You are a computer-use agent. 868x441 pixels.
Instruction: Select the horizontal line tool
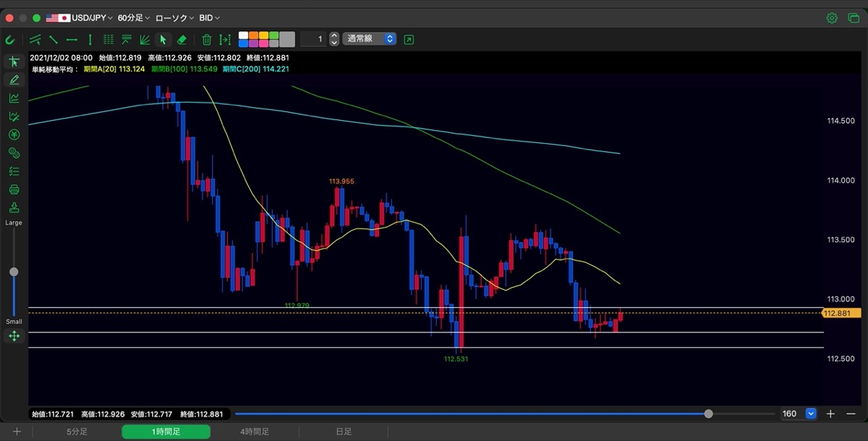point(72,39)
